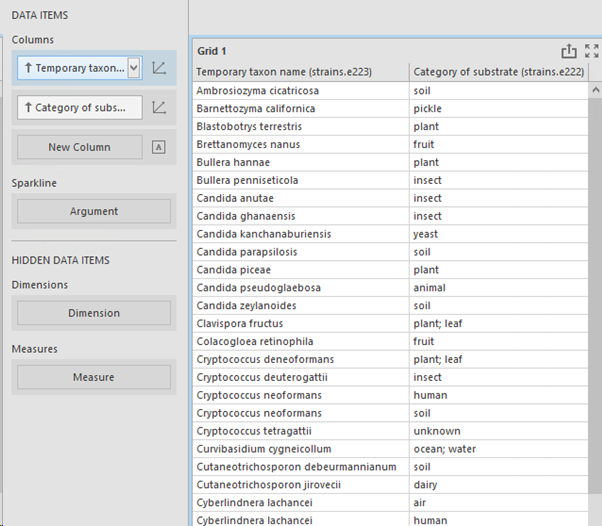Click the column type icon next to New Column

click(x=159, y=147)
